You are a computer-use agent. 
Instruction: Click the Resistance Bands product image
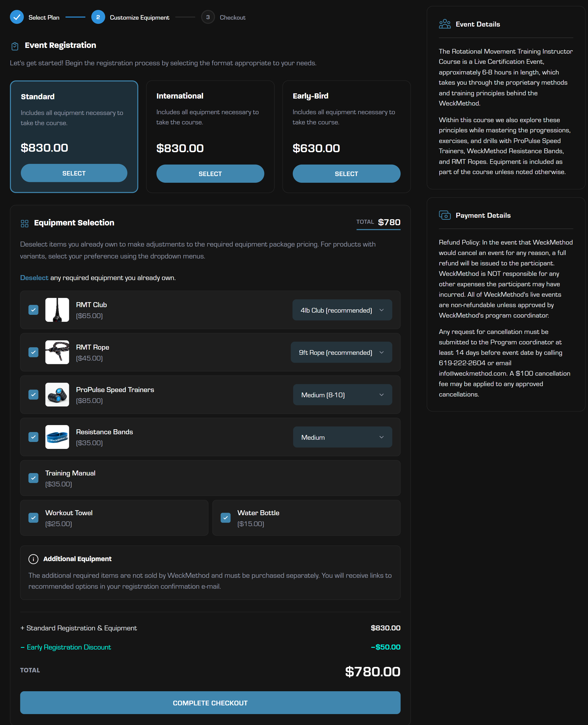point(57,437)
